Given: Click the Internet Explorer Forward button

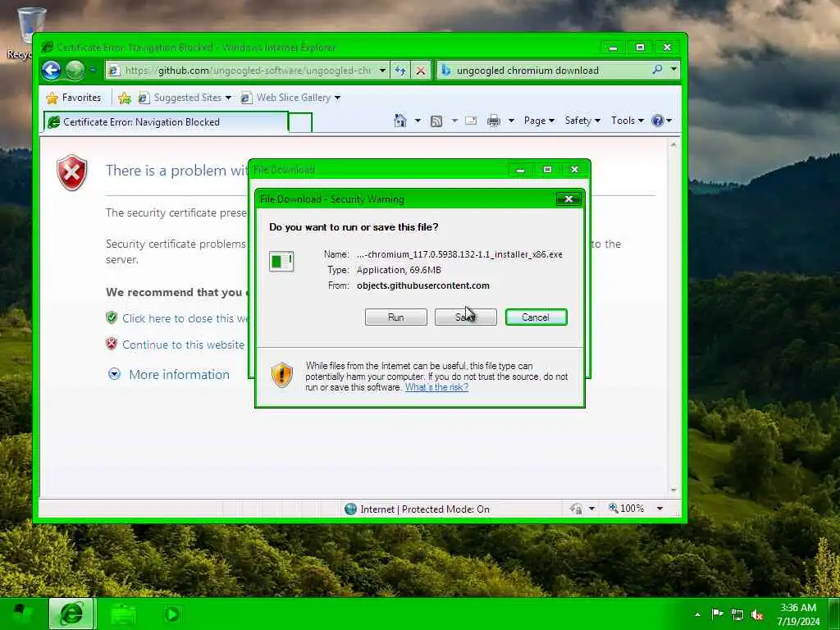Looking at the screenshot, I should 75,71.
